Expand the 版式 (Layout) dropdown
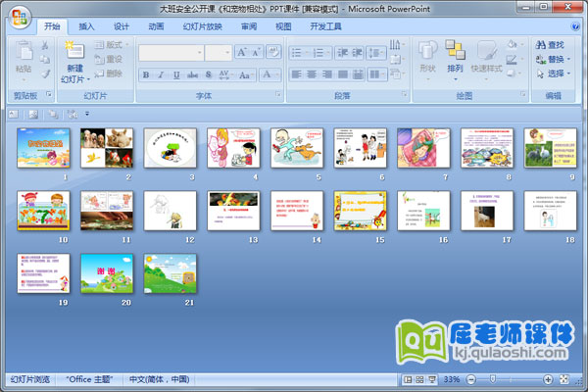 [114, 45]
